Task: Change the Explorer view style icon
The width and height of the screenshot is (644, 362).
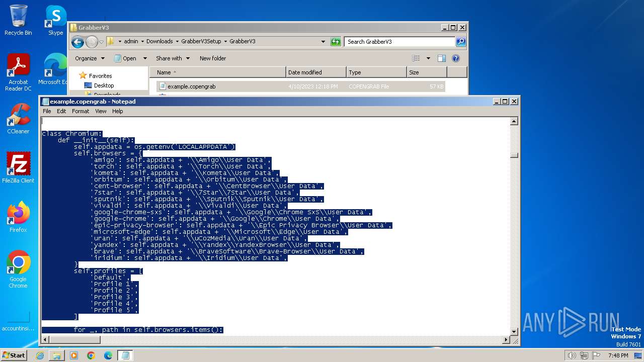Action: pos(416,58)
